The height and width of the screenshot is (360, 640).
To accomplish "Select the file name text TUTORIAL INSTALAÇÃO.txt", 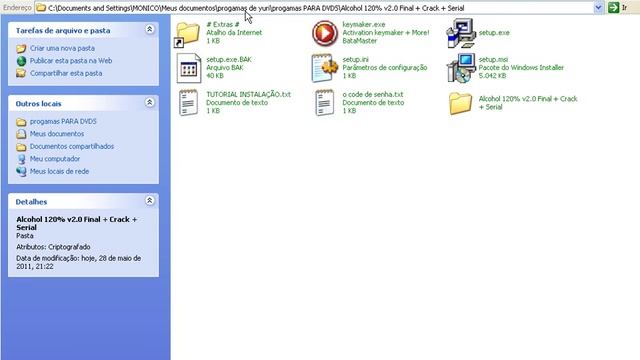I will pos(249,94).
